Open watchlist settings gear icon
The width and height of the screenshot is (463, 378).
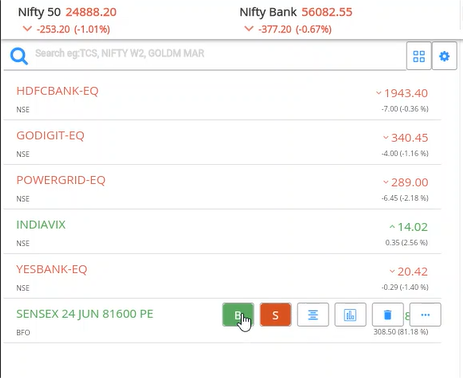444,56
